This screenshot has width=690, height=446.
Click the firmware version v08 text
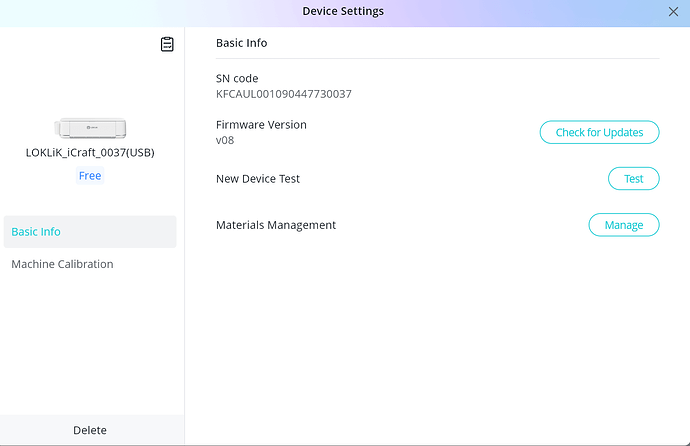click(224, 140)
